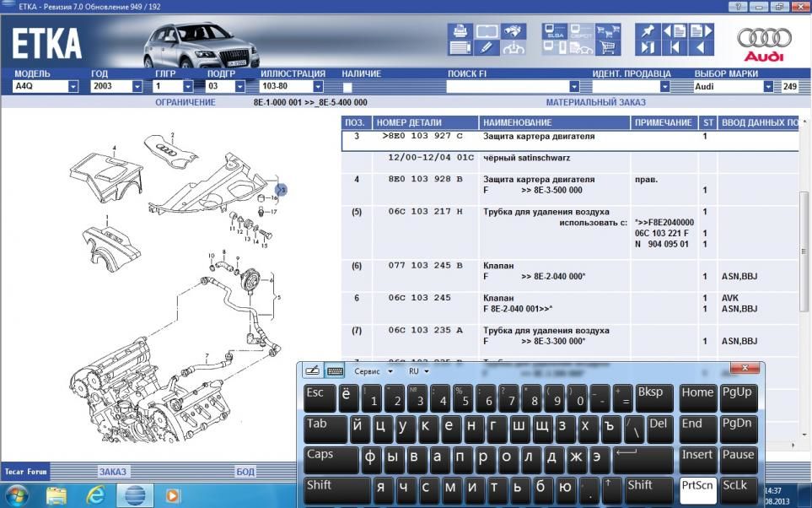Click ПОЗ. column header
Viewport: 812px width, 508px height.
pyautogui.click(x=355, y=123)
